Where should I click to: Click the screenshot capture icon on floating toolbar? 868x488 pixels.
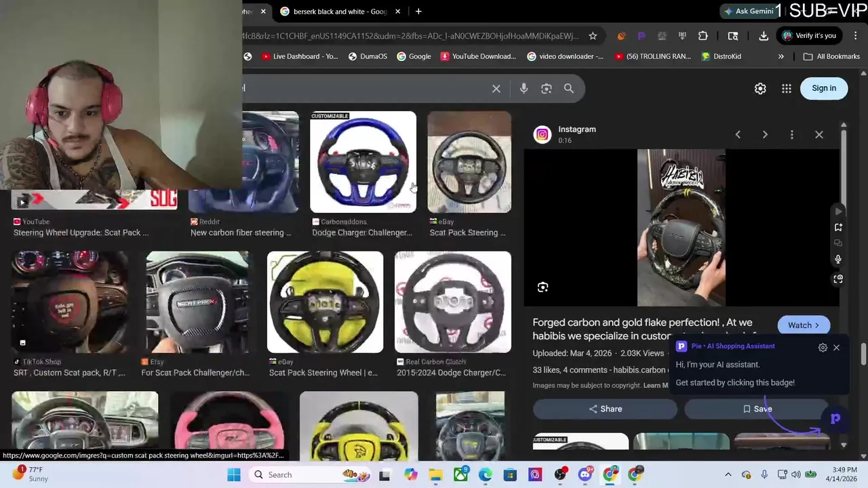click(x=838, y=279)
